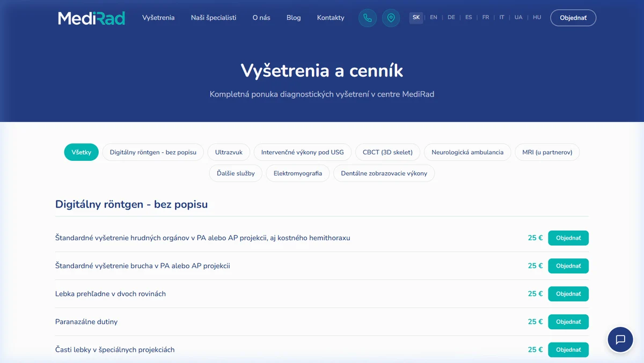The width and height of the screenshot is (644, 363).
Task: Click the 25 € price for Paranazálne dutiny
Action: click(535, 322)
